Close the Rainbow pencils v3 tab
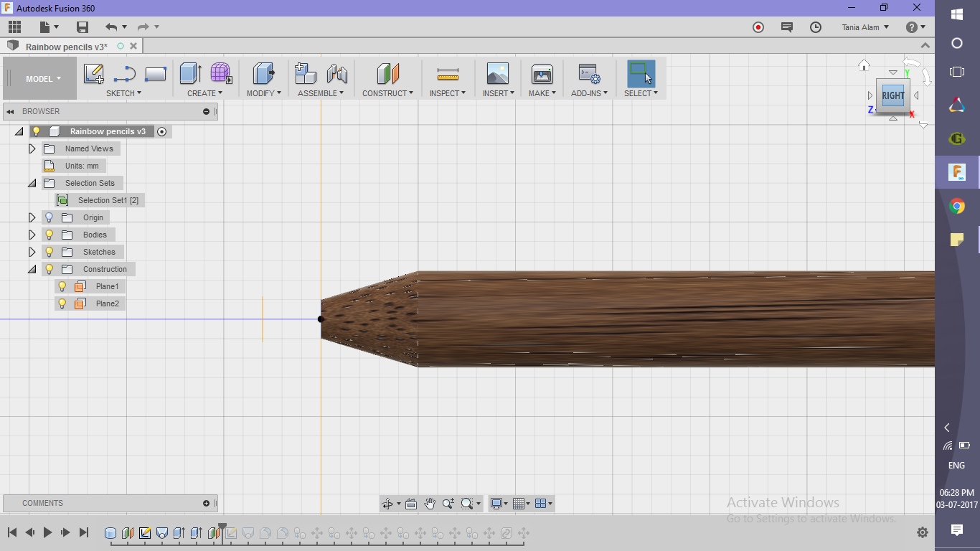980x551 pixels. (133, 46)
